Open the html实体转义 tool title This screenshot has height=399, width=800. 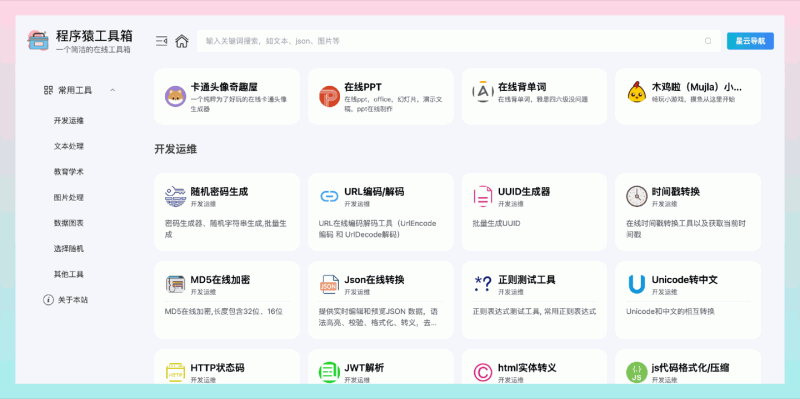point(527,368)
